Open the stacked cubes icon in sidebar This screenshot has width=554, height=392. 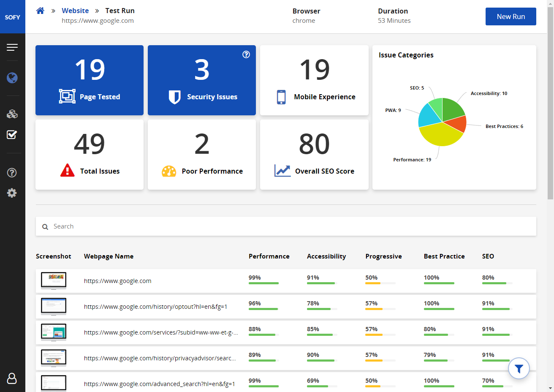pyautogui.click(x=12, y=114)
